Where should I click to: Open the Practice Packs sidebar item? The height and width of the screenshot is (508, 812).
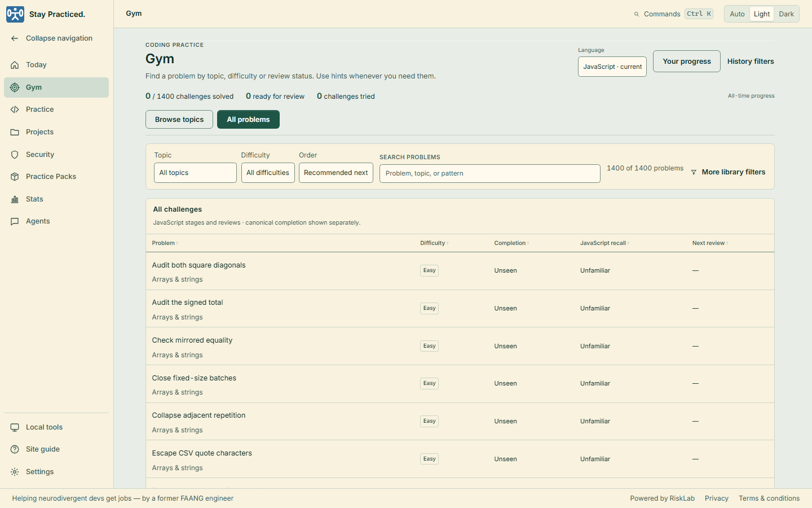point(56,177)
